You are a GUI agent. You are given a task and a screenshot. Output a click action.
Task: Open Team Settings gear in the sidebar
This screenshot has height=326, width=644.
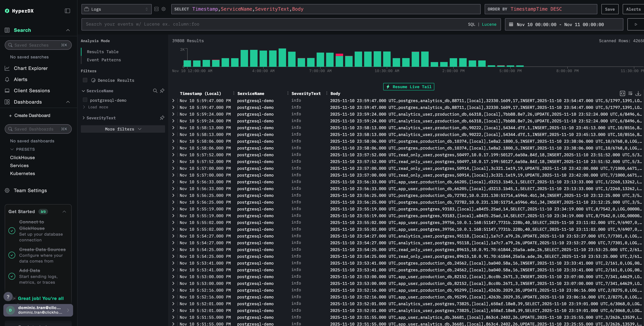click(x=30, y=190)
